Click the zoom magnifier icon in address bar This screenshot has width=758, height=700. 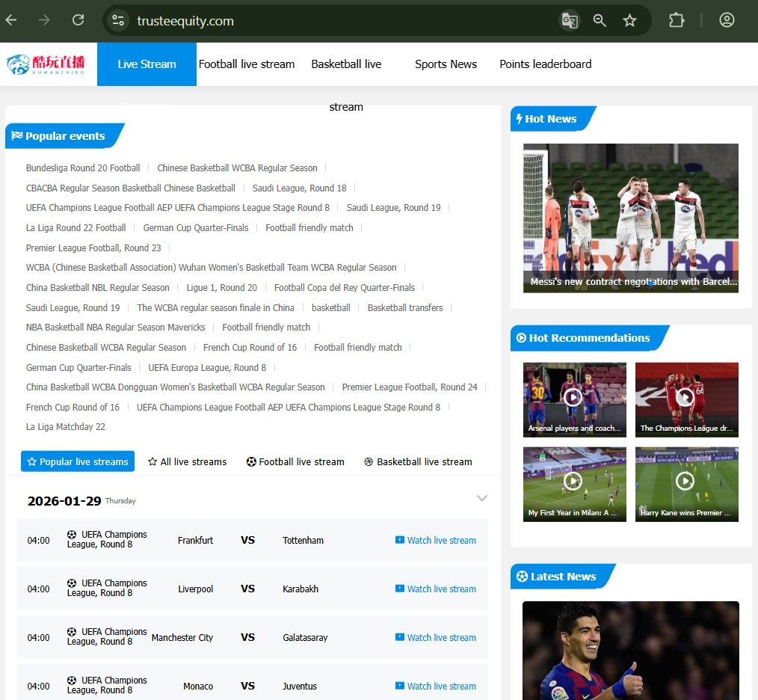[600, 20]
